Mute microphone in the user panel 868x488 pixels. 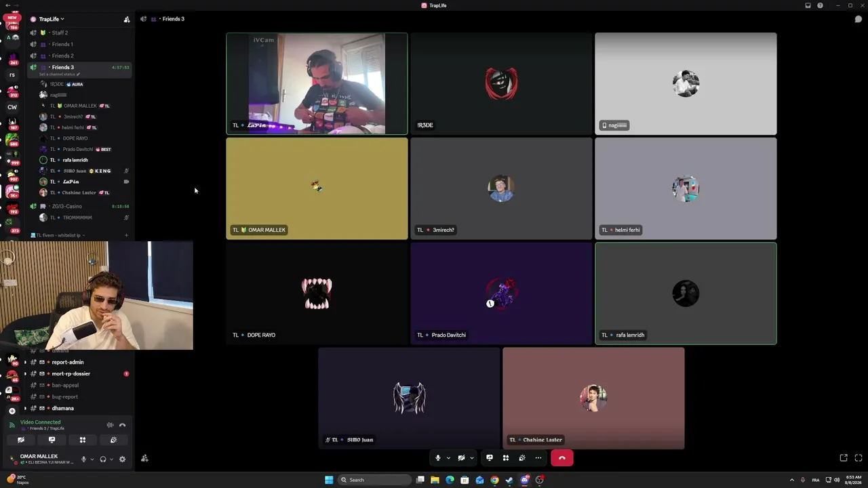pyautogui.click(x=83, y=459)
